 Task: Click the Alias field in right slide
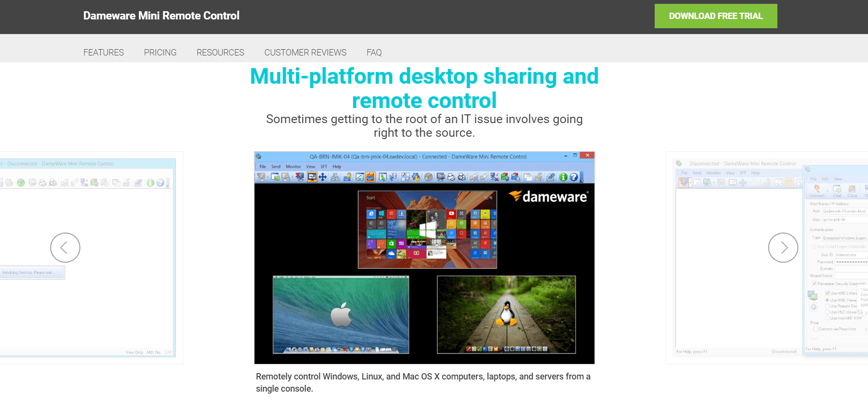pos(845,219)
